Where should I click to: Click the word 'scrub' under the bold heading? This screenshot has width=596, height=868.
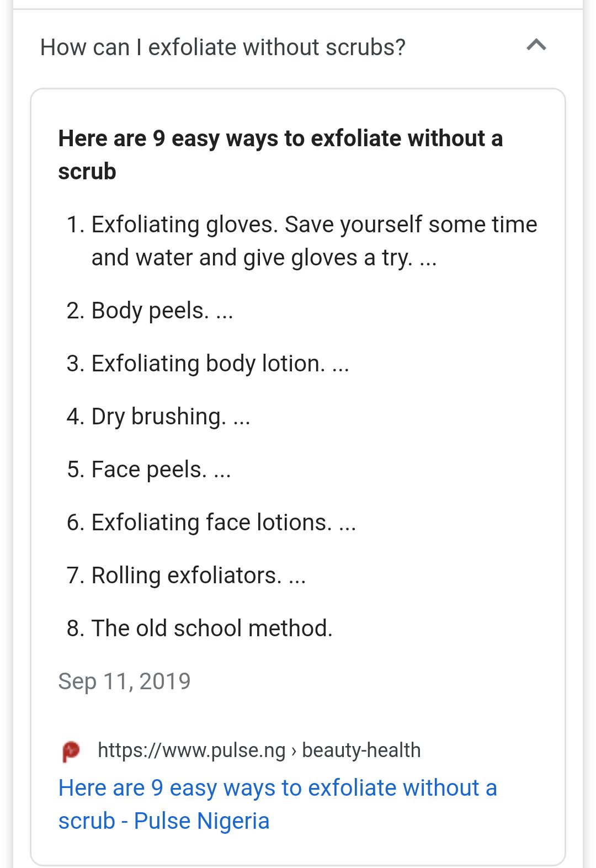(87, 172)
